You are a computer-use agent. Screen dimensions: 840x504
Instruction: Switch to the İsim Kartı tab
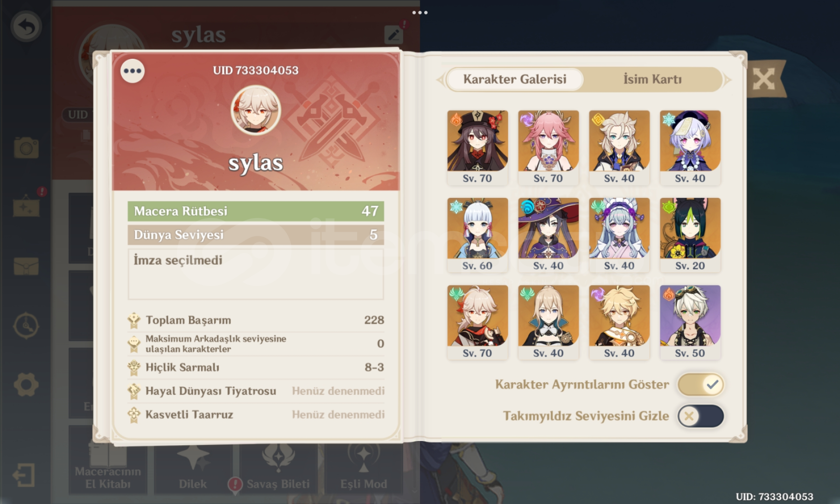pos(652,79)
